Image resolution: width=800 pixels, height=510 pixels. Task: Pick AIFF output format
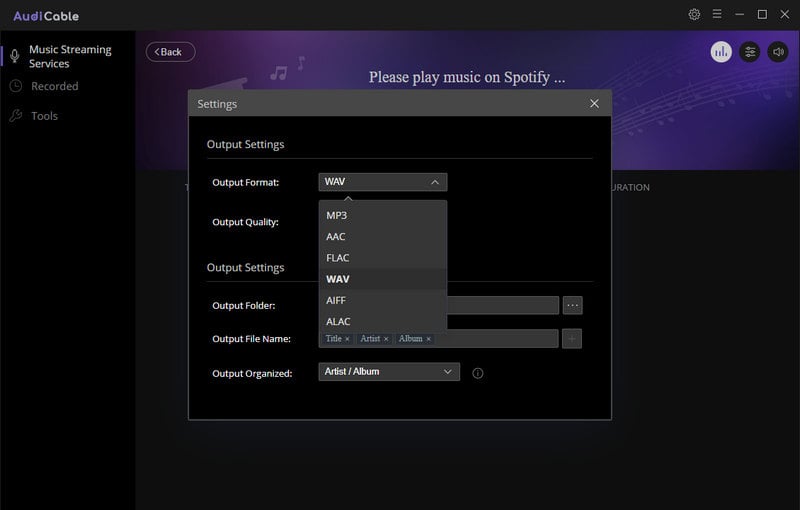click(383, 300)
